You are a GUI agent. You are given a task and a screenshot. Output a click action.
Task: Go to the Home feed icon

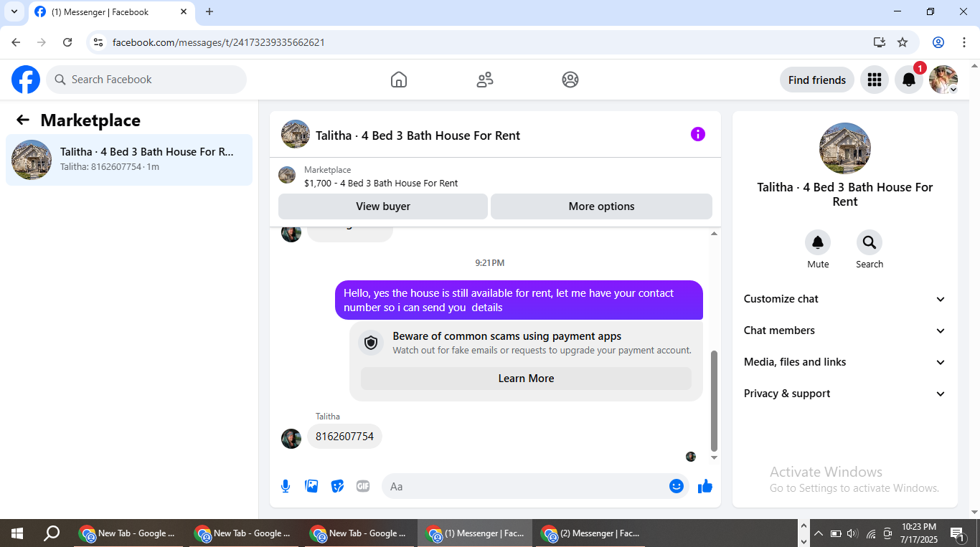399,80
